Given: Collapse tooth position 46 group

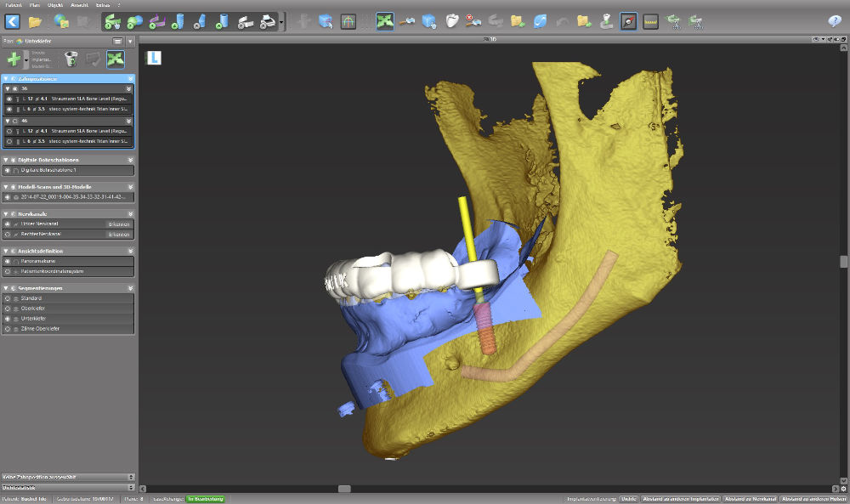Looking at the screenshot, I should [x=8, y=121].
